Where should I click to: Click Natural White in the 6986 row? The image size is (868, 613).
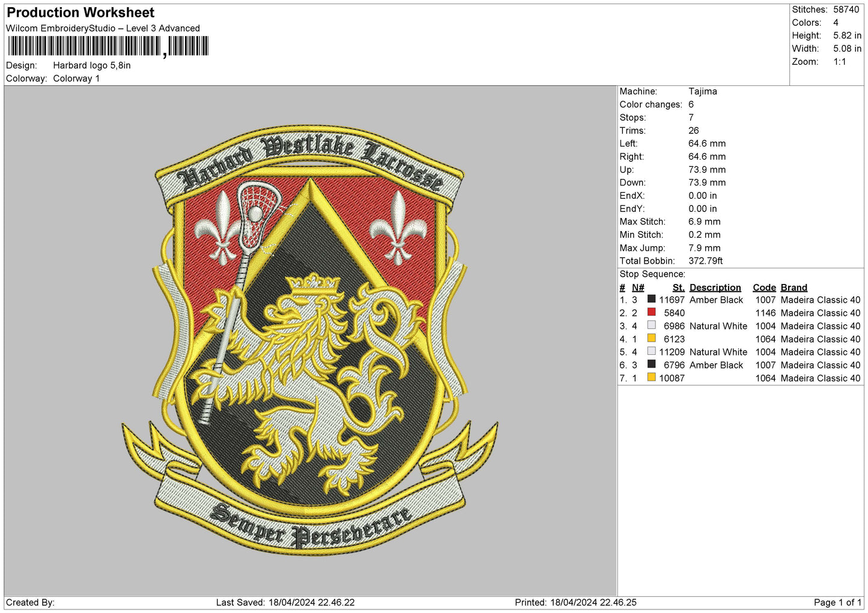tap(718, 326)
